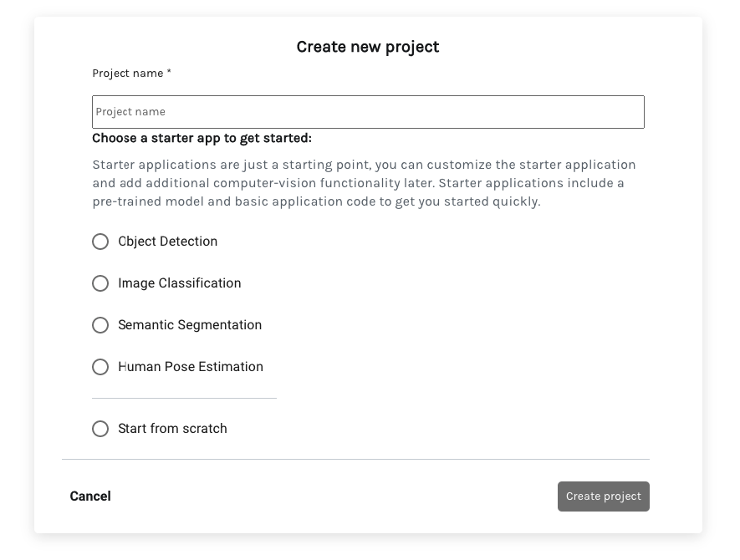Click the "Choose a starter app" heading
740x560 pixels.
click(202, 138)
